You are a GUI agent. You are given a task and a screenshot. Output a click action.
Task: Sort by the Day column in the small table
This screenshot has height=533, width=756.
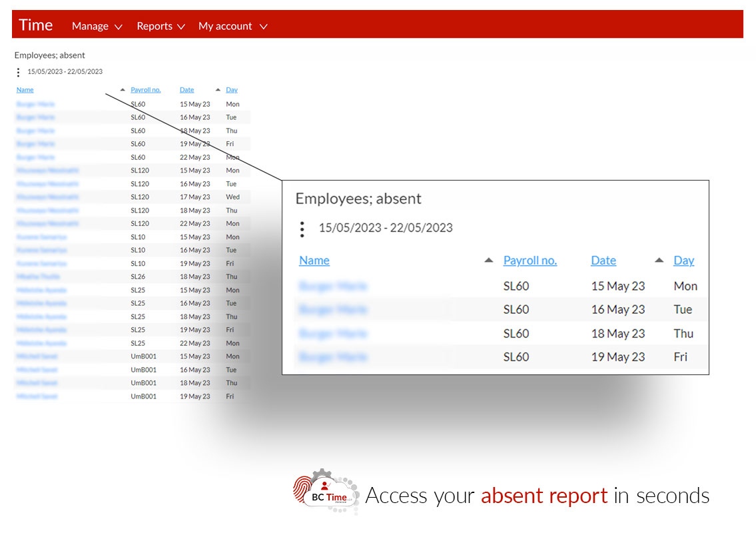click(232, 90)
